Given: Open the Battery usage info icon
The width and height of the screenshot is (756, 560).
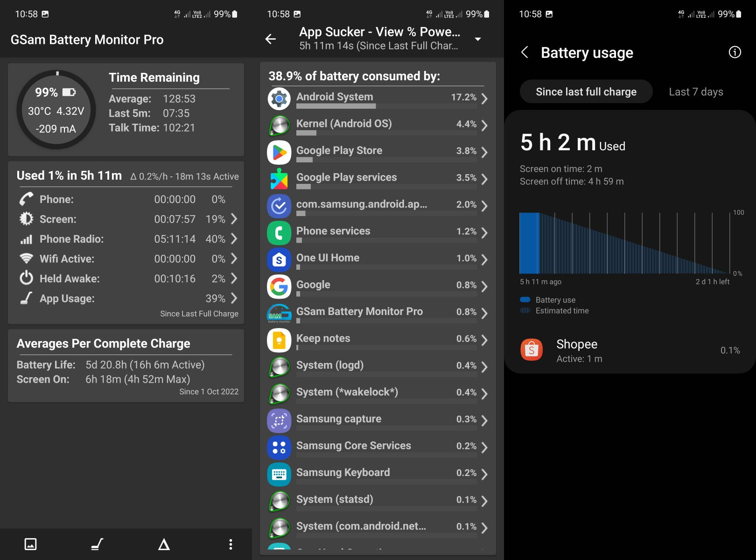Looking at the screenshot, I should tap(735, 52).
